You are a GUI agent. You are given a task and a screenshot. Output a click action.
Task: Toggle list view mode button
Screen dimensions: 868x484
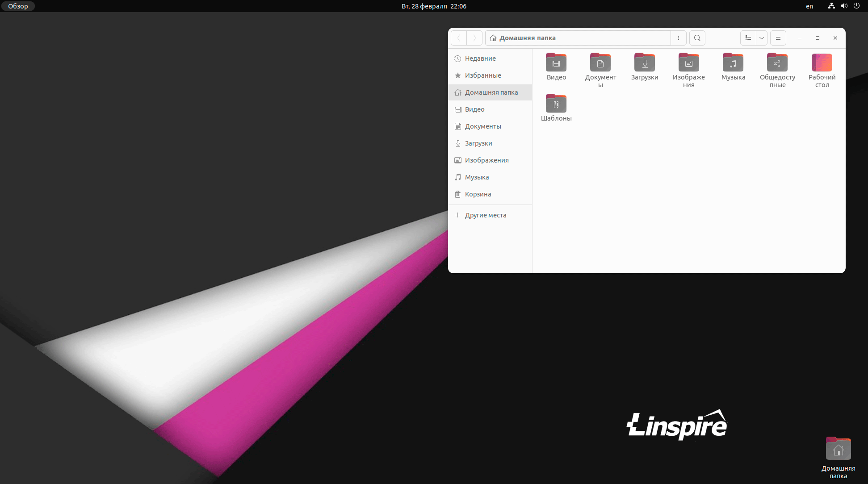[x=748, y=38]
